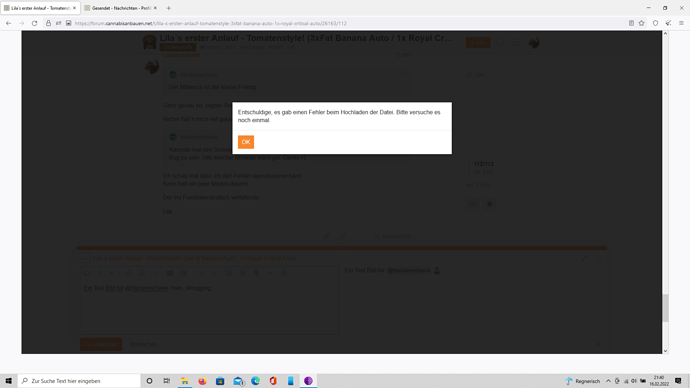Open the purple browser icon on the taskbar
690x388 pixels.
point(308,381)
